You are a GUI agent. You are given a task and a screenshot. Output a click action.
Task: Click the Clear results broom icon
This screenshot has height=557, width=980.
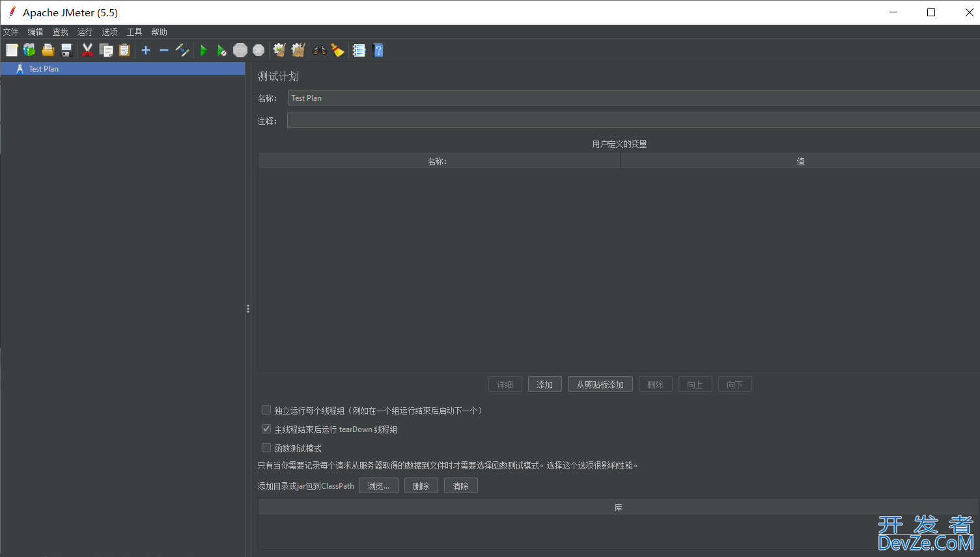(x=279, y=50)
